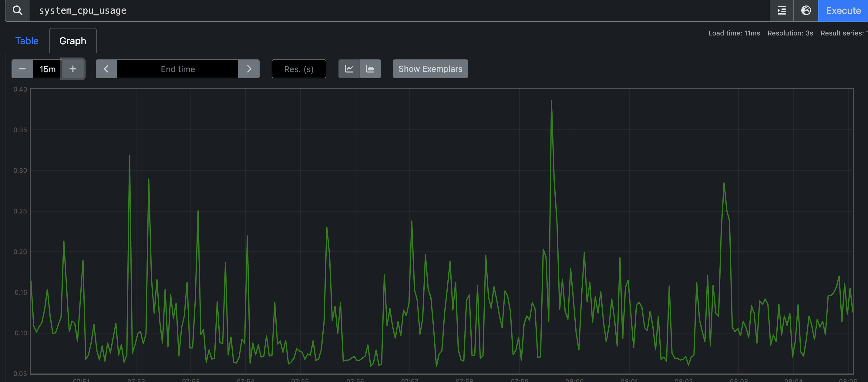The height and width of the screenshot is (382, 868).
Task: Select the Graph tab
Action: [x=73, y=41]
